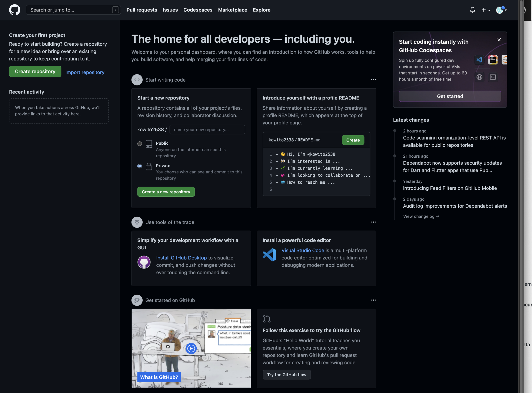Click the terminal icon in the Codespaces card
The height and width of the screenshot is (393, 532).
pos(493,77)
